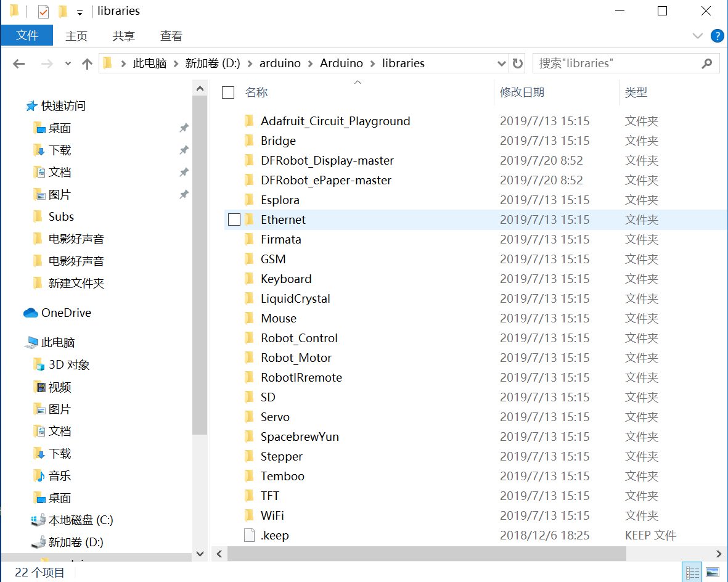The width and height of the screenshot is (728, 582).
Task: Select the GSM folder icon
Action: (249, 259)
